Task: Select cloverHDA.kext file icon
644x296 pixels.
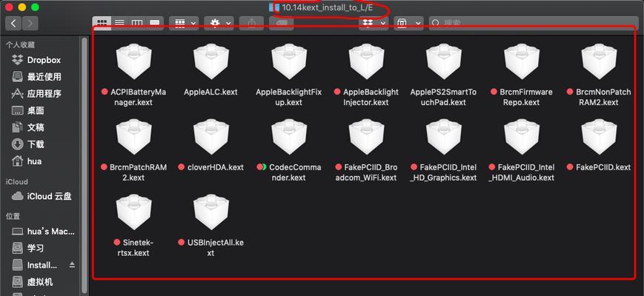Action: tap(210, 137)
